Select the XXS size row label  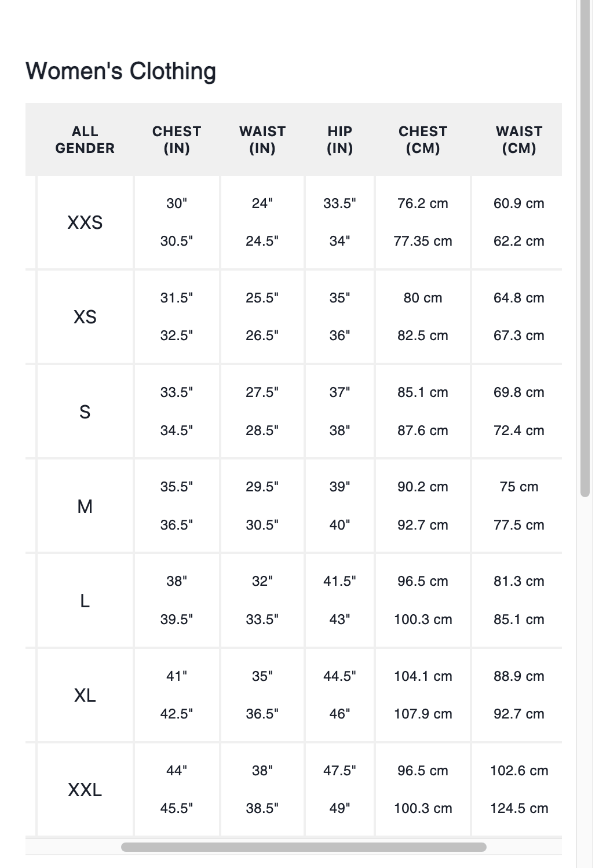(x=85, y=223)
